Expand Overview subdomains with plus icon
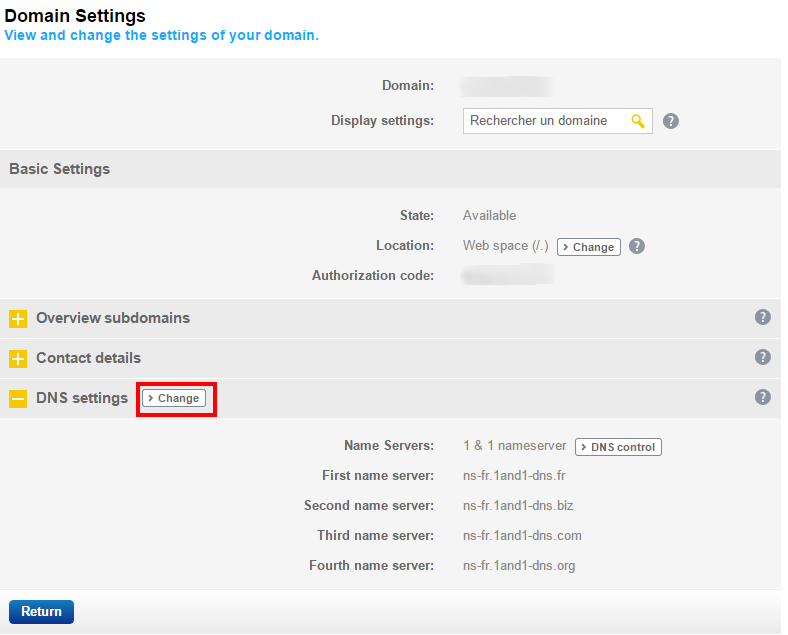The width and height of the screenshot is (788, 635). [x=18, y=319]
